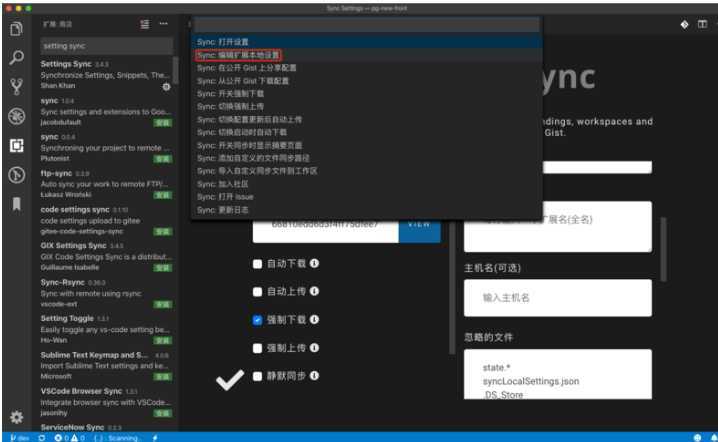The height and width of the screenshot is (442, 718).
Task: Focus the 主机名 input field
Action: click(x=558, y=298)
